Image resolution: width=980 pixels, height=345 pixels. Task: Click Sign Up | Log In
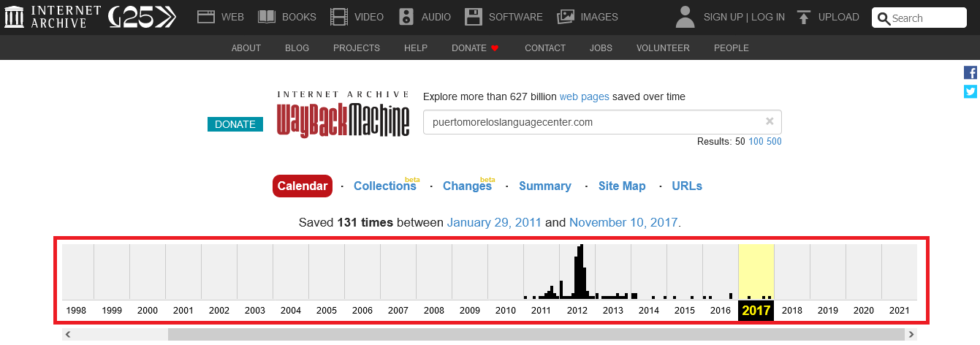744,17
